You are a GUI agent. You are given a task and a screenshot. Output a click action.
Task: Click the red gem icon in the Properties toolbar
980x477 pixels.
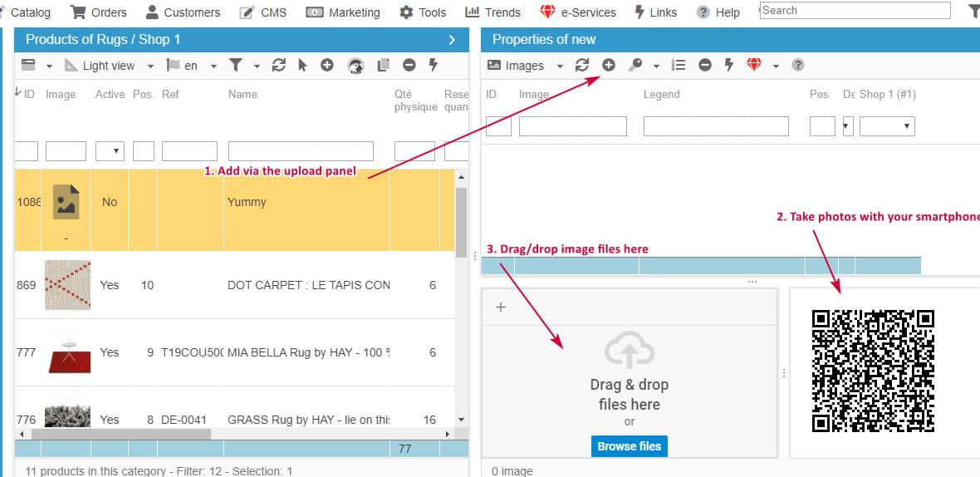tap(754, 65)
